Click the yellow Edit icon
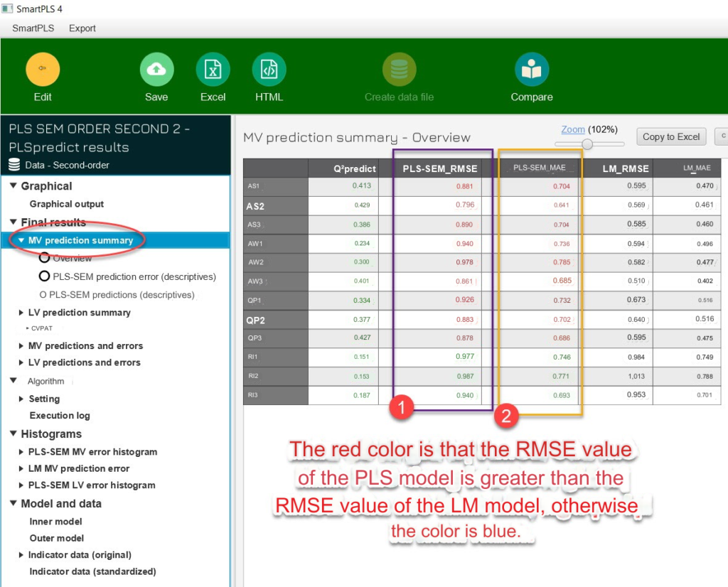The width and height of the screenshot is (728, 587). point(43,69)
